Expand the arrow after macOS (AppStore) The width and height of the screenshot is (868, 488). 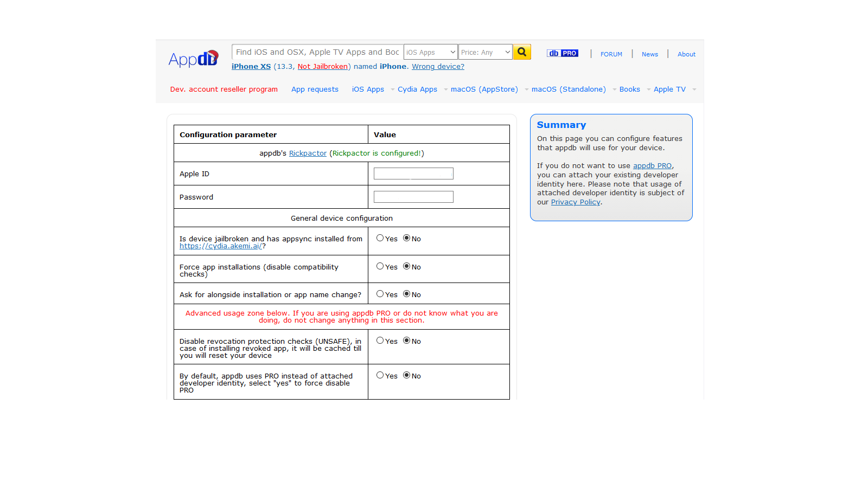(526, 89)
